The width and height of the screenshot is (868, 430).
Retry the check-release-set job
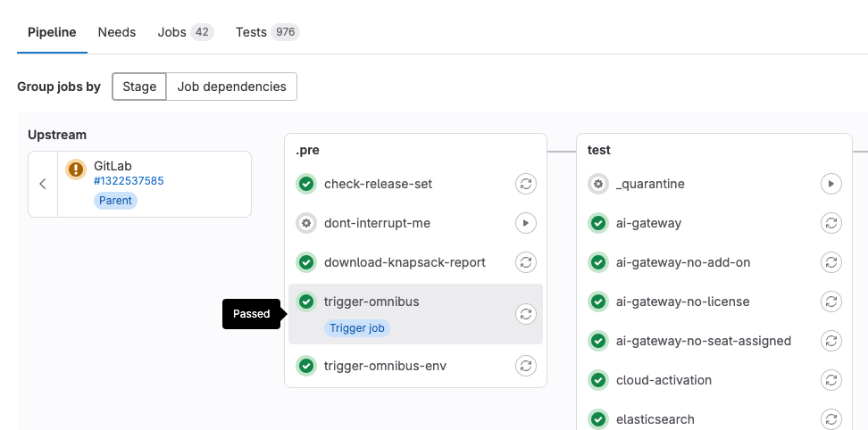click(x=526, y=184)
